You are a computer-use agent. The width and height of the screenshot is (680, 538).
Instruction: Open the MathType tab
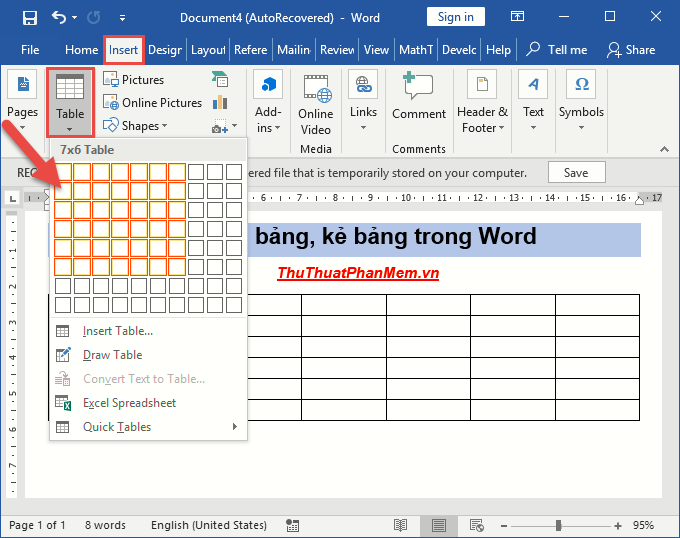(x=416, y=50)
